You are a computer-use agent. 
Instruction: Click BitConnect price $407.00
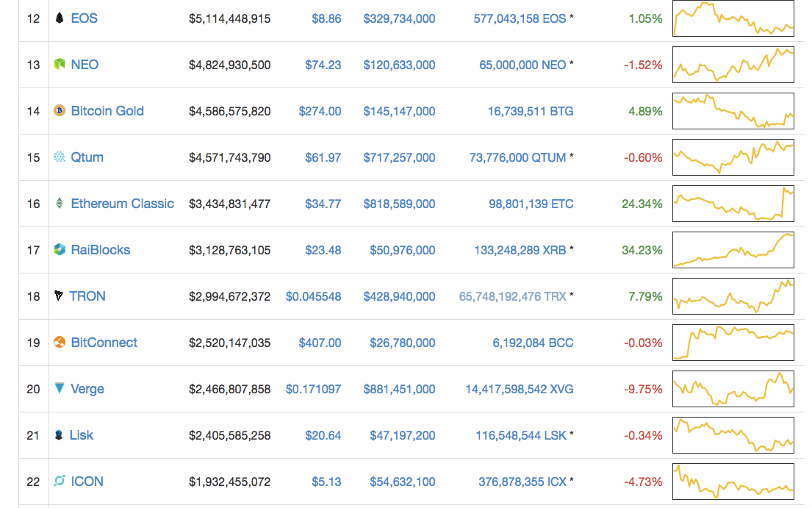point(320,343)
